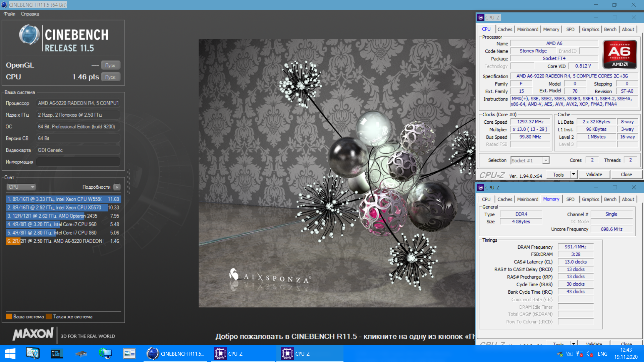Click the CINEBENCH title bar icon

[4, 5]
